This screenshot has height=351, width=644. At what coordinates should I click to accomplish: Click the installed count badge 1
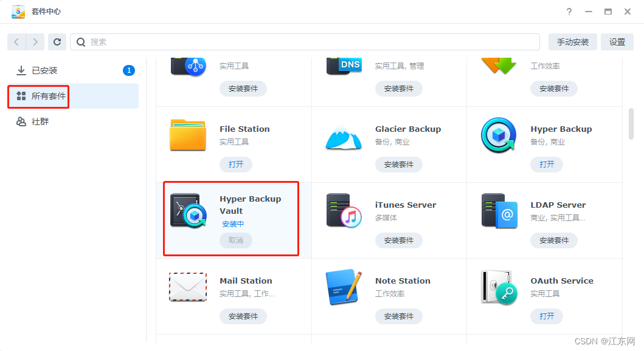tap(129, 70)
